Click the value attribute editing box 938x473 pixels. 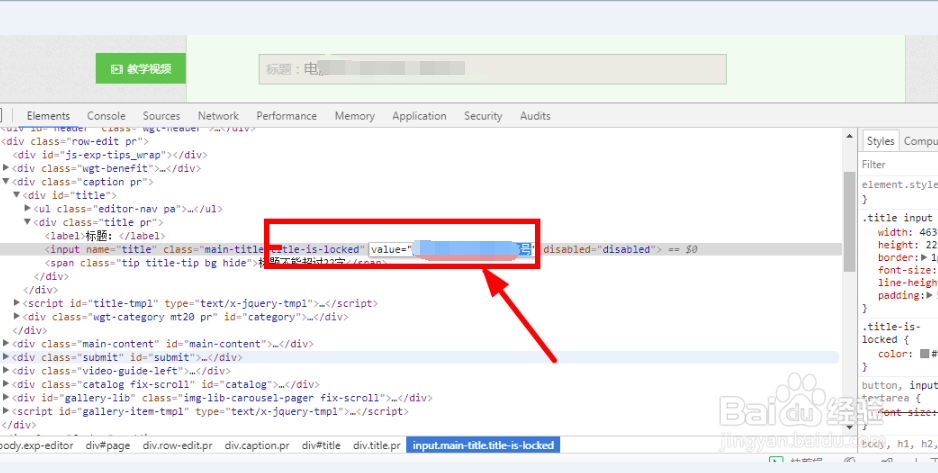click(451, 249)
